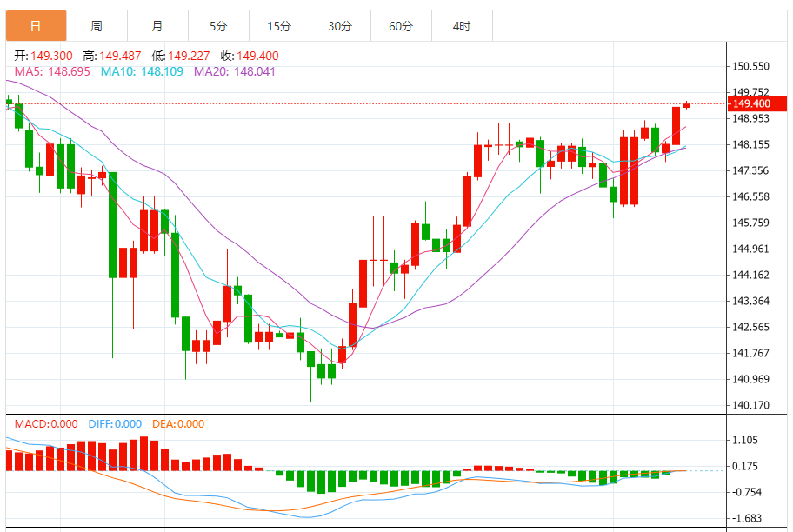The height and width of the screenshot is (532, 793).
Task: Click the 144.961 price axis label
Action: [x=750, y=249]
